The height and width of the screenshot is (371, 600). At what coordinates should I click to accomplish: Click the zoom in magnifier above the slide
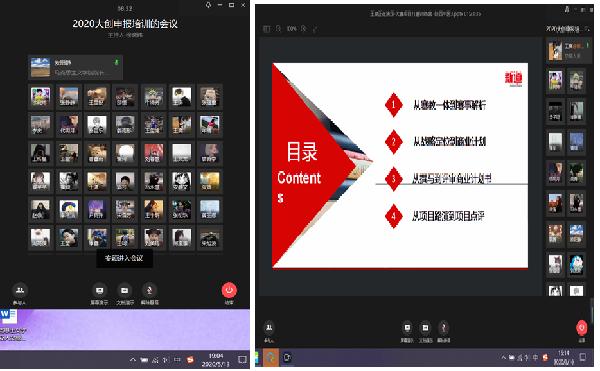[304, 29]
